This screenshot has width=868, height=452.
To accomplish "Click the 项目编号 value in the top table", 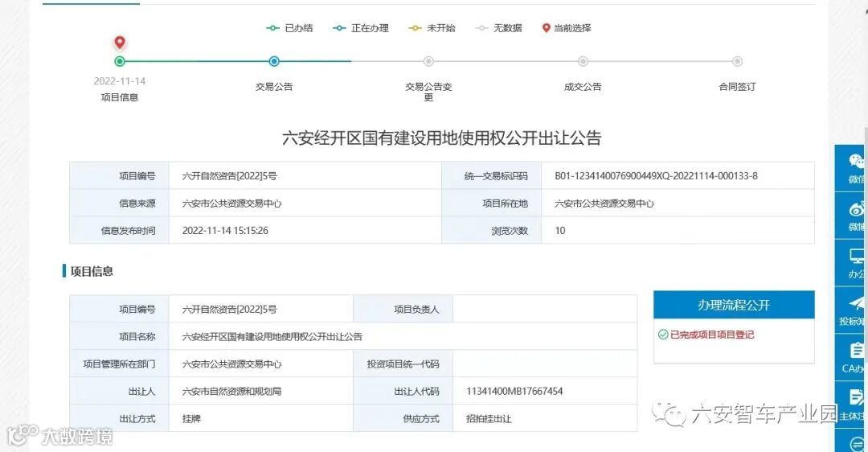I will pos(230,176).
